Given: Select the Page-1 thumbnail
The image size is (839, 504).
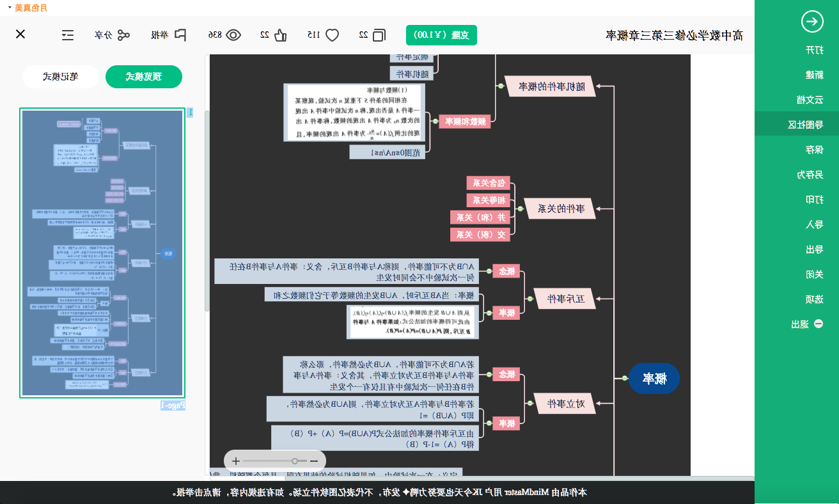Looking at the screenshot, I should pos(102,253).
